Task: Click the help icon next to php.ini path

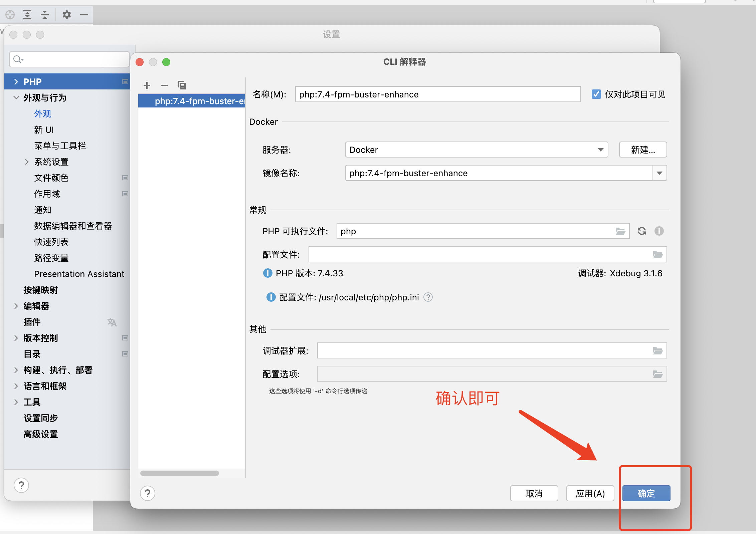Action: [x=428, y=297]
